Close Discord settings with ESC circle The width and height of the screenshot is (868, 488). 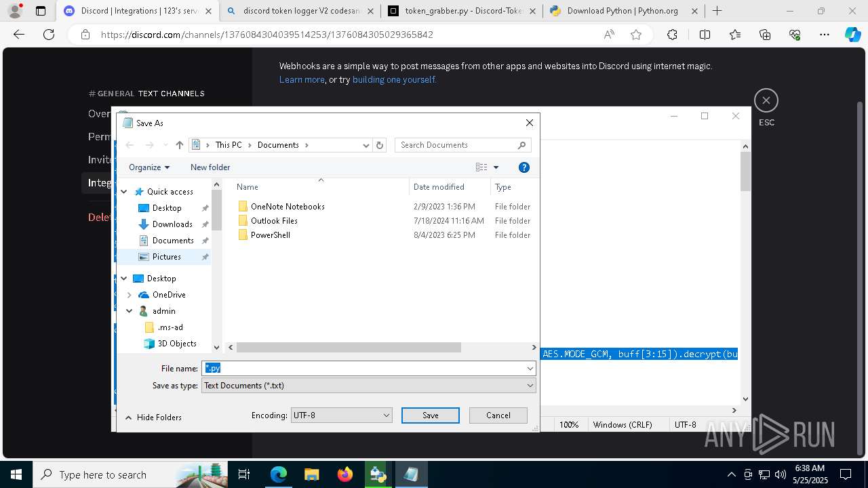click(x=766, y=100)
